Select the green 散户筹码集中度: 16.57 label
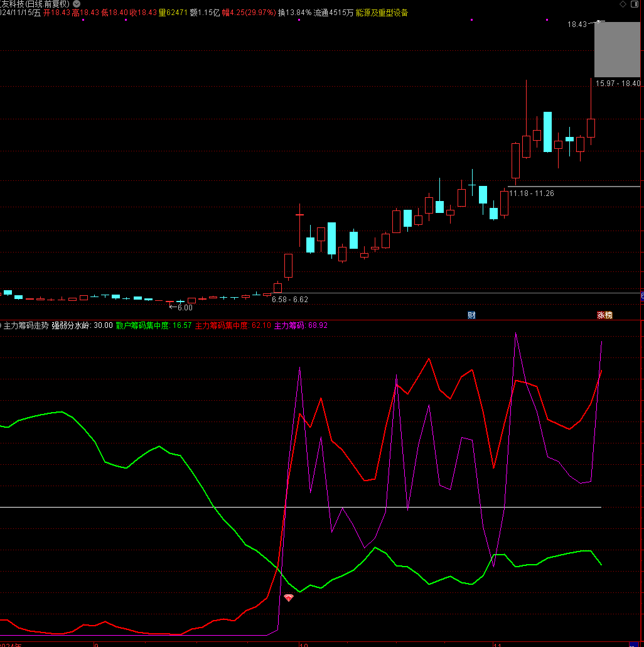644x647 pixels. click(154, 325)
